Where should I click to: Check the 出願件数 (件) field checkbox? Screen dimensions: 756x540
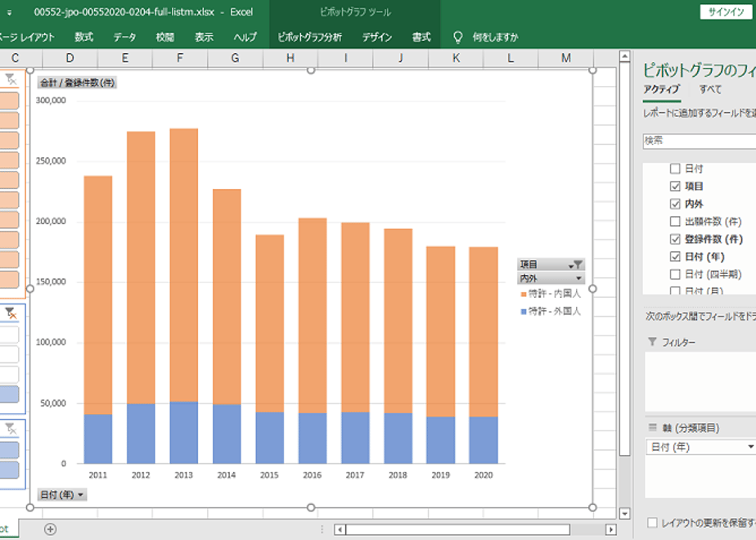coord(675,221)
